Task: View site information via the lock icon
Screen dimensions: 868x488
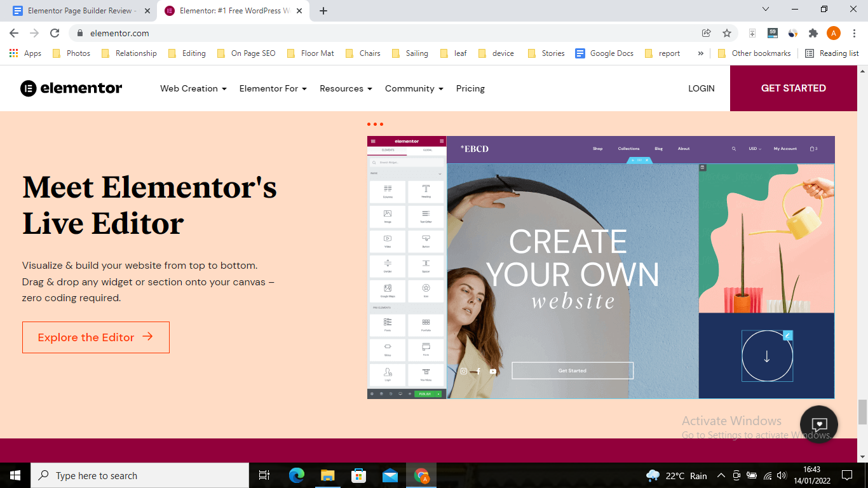Action: [80, 33]
